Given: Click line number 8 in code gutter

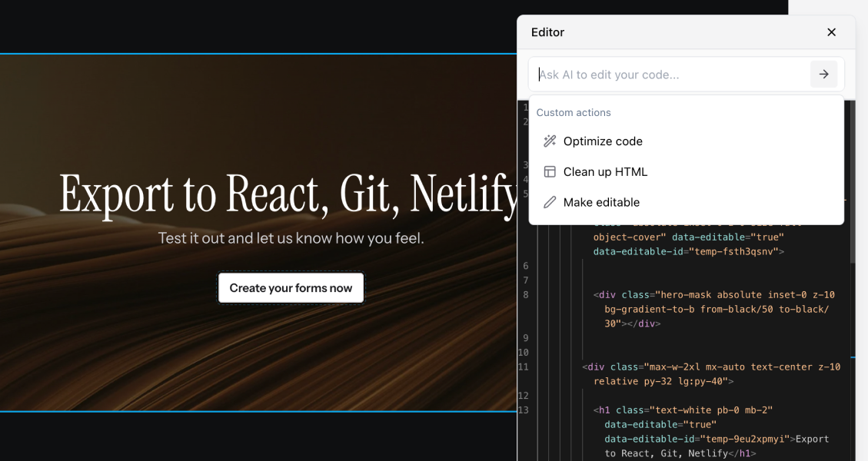Looking at the screenshot, I should point(525,295).
